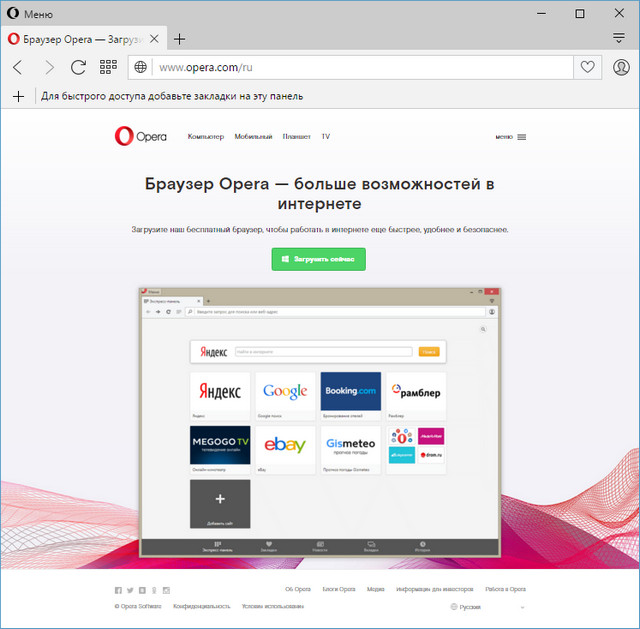Reload the current page
Screen dimensions: 640x629
click(78, 67)
